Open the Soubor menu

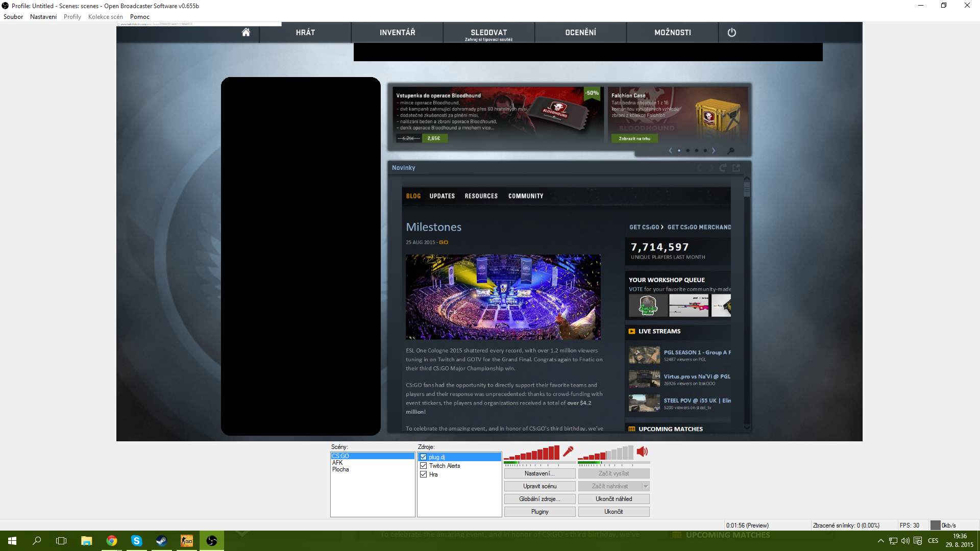(13, 17)
